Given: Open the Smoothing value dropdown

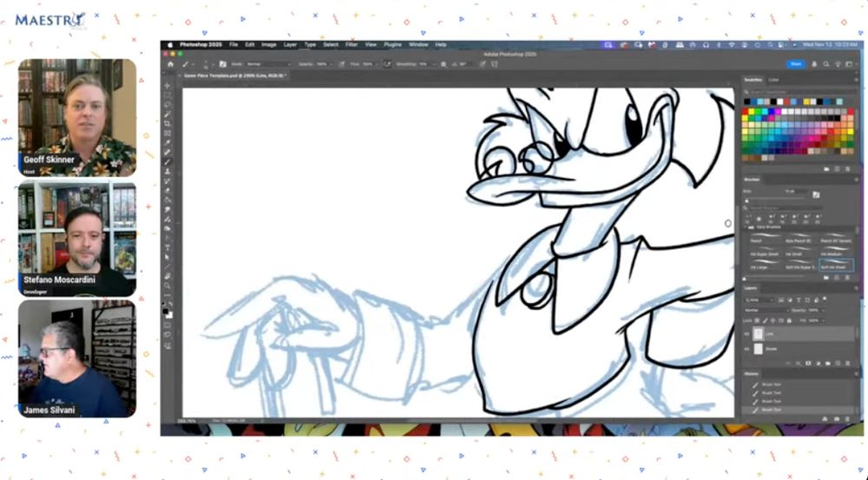Looking at the screenshot, I should pos(433,64).
